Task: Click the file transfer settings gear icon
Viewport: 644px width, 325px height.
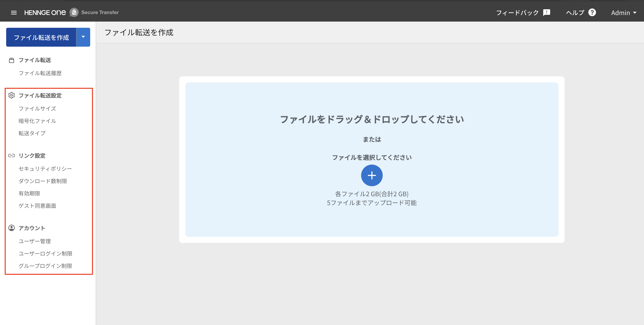Action: pyautogui.click(x=12, y=95)
